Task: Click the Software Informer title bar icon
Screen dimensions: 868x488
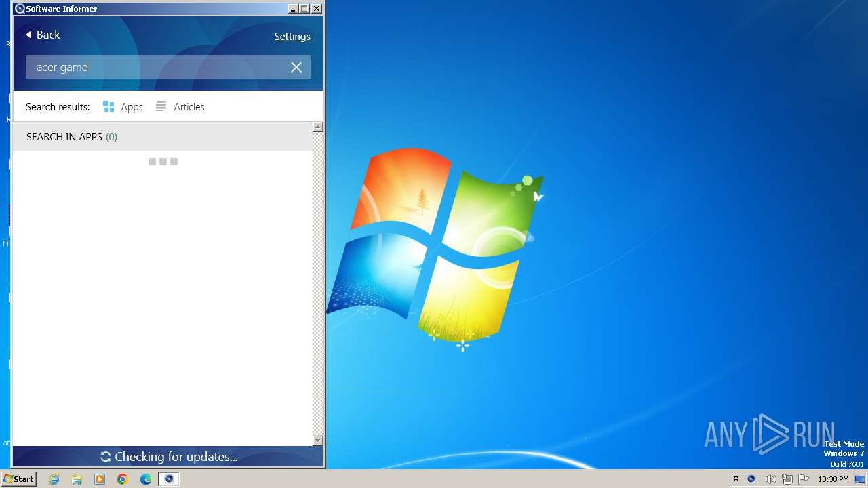Action: (x=20, y=9)
